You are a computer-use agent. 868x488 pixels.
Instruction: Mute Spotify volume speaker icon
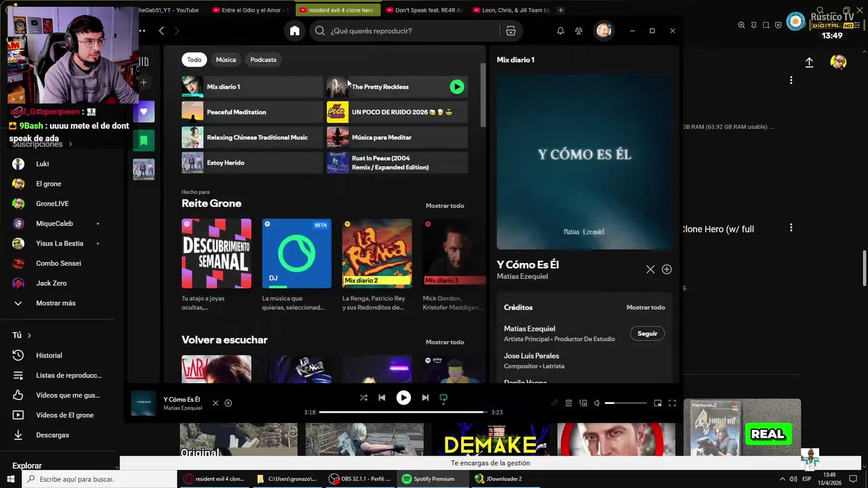pos(597,403)
